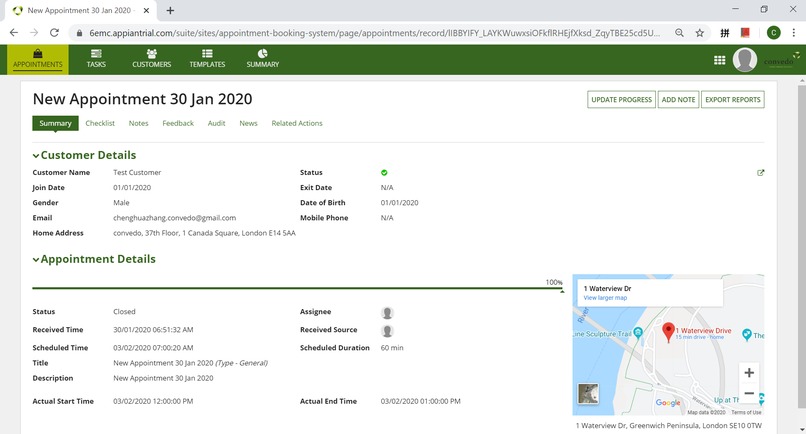Click the customer email address text
806x434 pixels.
click(175, 218)
